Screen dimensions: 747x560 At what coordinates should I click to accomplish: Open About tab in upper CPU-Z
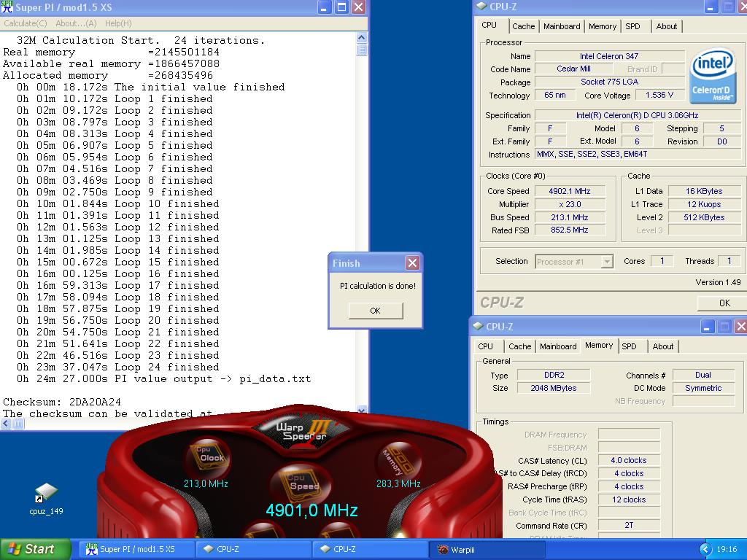[667, 27]
